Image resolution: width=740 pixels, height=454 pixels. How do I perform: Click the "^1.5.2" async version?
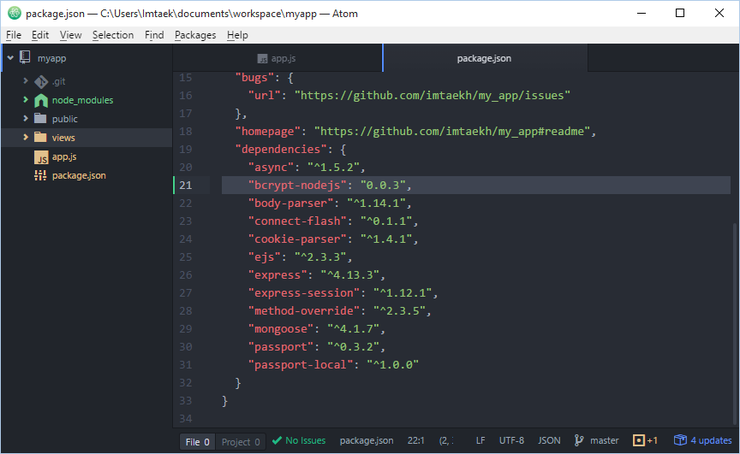(x=333, y=167)
